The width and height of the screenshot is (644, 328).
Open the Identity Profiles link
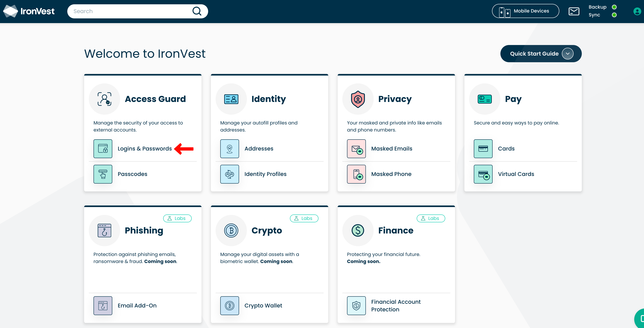pyautogui.click(x=265, y=174)
